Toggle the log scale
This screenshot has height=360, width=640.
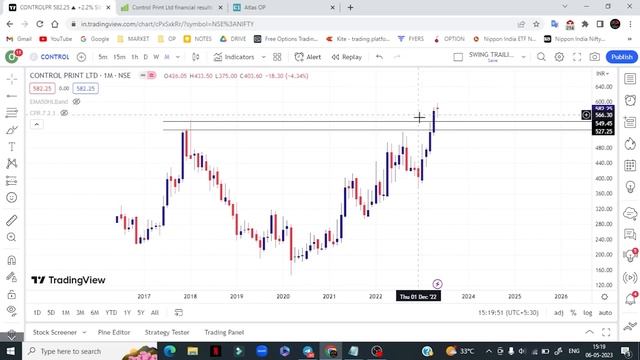pyautogui.click(x=587, y=313)
